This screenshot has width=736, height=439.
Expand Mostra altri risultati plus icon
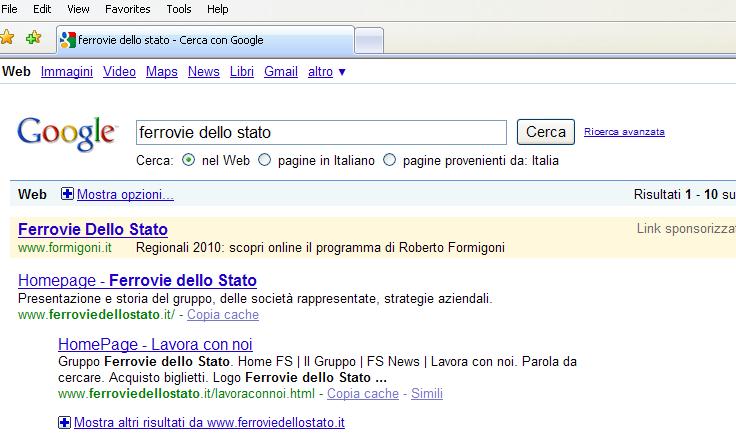pos(64,423)
